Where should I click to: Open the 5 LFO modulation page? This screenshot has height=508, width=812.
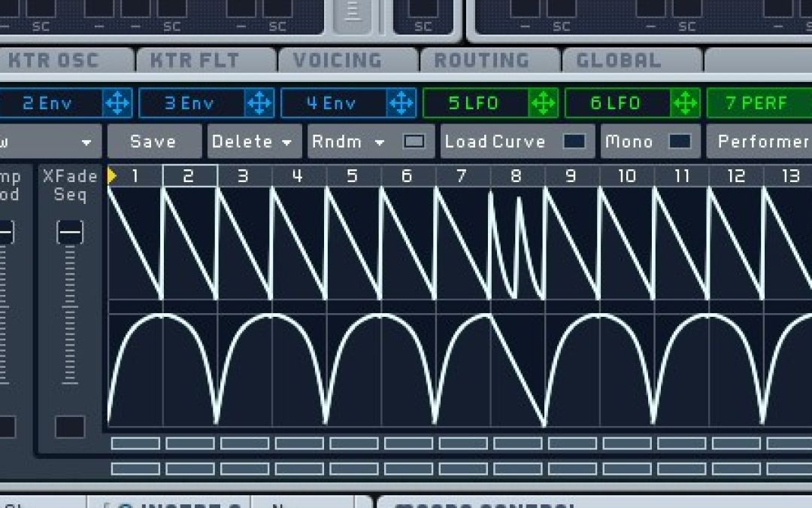point(474,103)
